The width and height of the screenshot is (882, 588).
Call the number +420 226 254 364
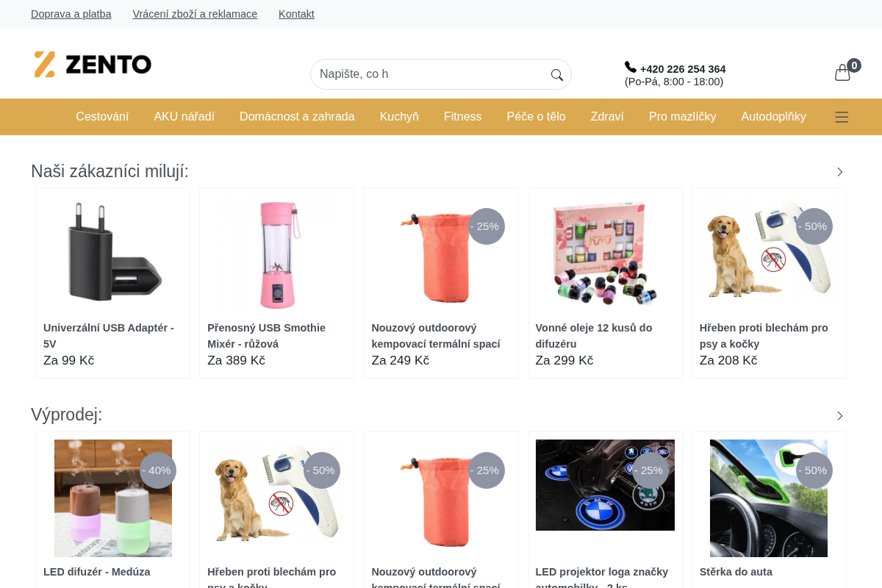pos(683,69)
